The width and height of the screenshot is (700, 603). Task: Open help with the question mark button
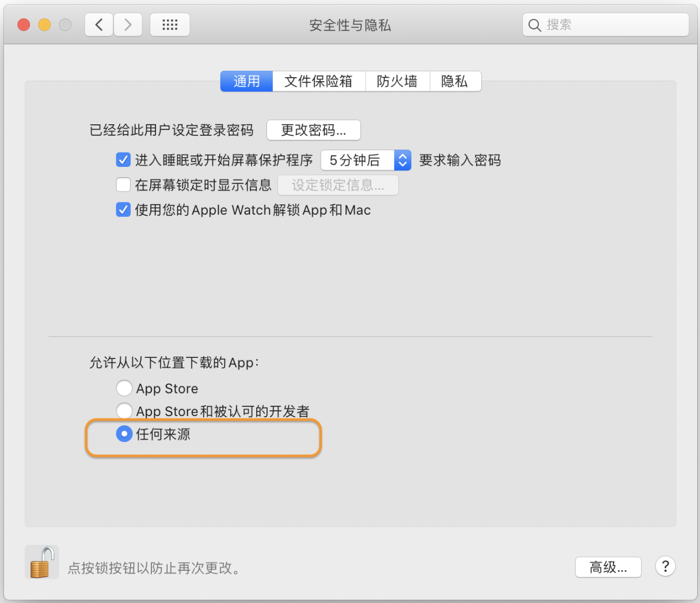pos(665,567)
